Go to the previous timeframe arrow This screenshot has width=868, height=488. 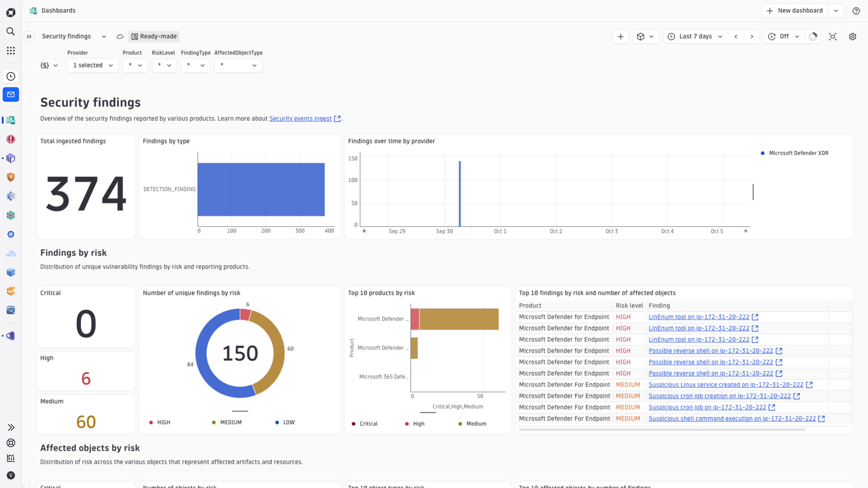pyautogui.click(x=736, y=36)
